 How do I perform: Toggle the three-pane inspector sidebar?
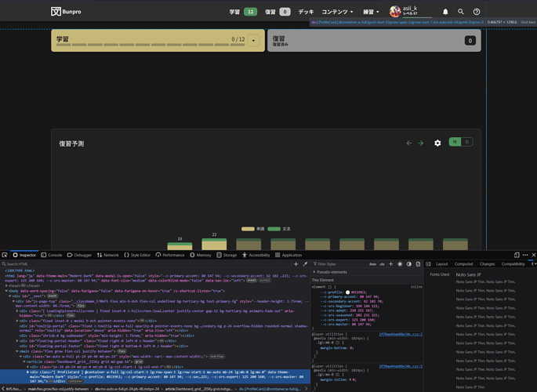coord(428,264)
